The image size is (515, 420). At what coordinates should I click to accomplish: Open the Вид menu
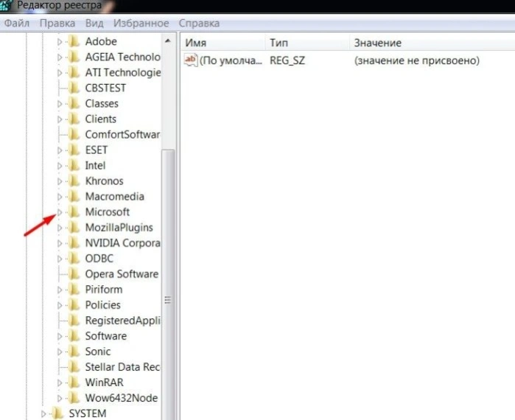coord(94,24)
